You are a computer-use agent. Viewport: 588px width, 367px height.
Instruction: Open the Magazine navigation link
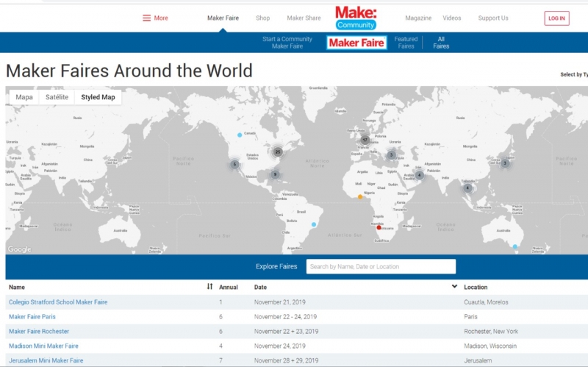(x=418, y=18)
